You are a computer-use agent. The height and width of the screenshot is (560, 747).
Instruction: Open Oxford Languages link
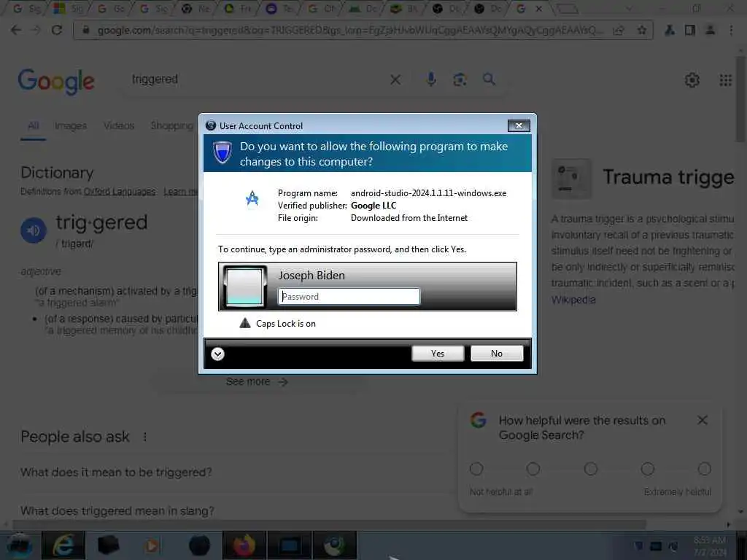120,192
